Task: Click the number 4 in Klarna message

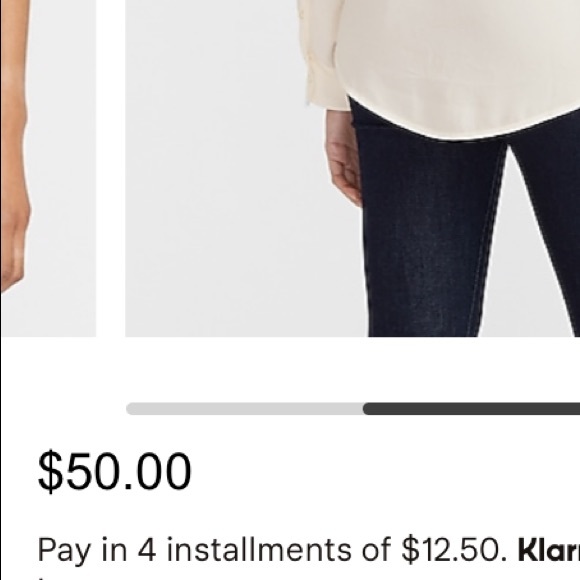Action: 147,550
